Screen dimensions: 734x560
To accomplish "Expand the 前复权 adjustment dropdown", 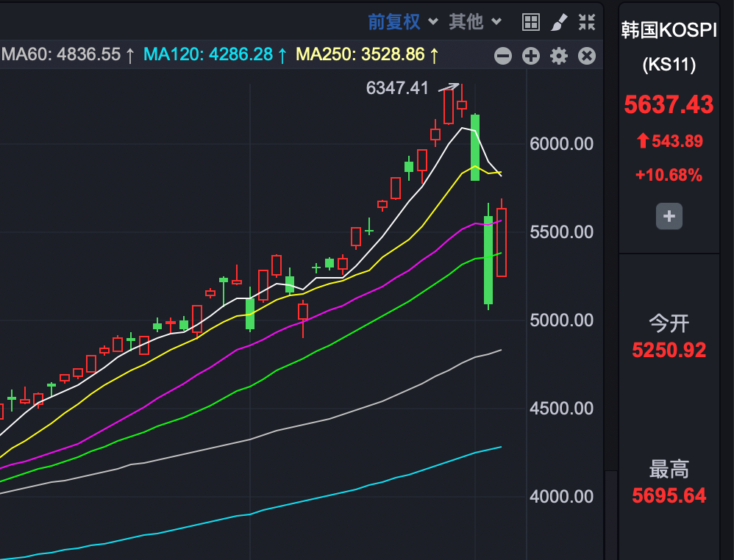I will click(394, 22).
